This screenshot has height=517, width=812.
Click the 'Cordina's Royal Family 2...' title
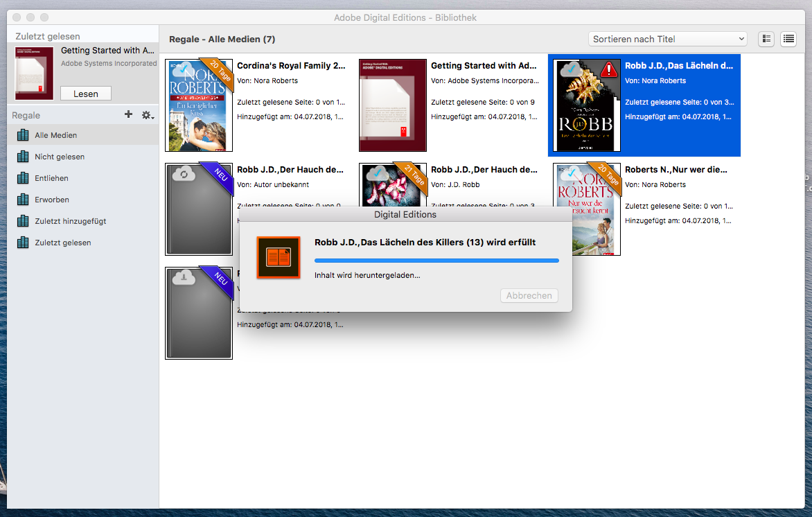tap(291, 66)
